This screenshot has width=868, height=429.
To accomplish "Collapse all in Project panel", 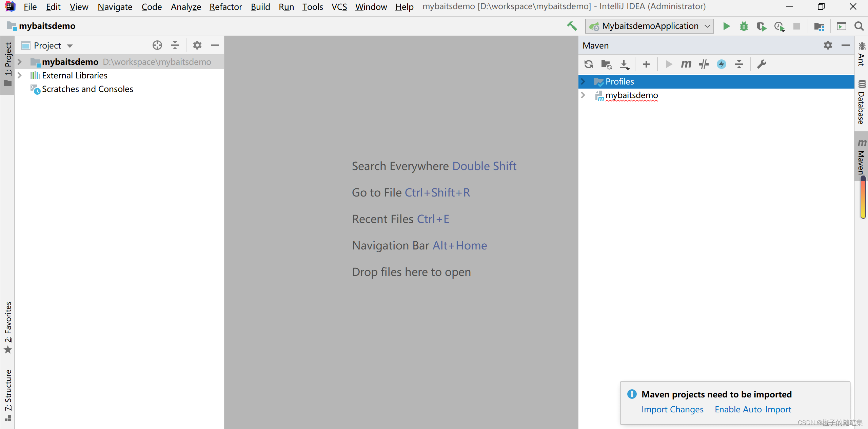I will coord(175,45).
